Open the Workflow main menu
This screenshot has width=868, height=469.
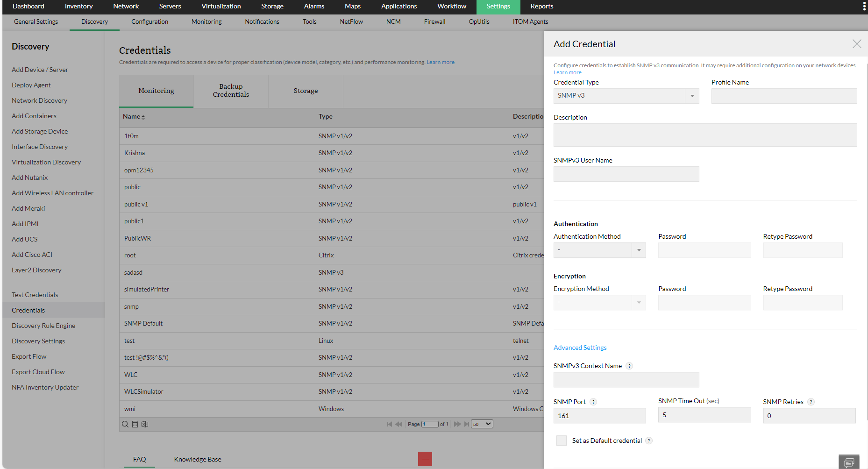pos(452,7)
